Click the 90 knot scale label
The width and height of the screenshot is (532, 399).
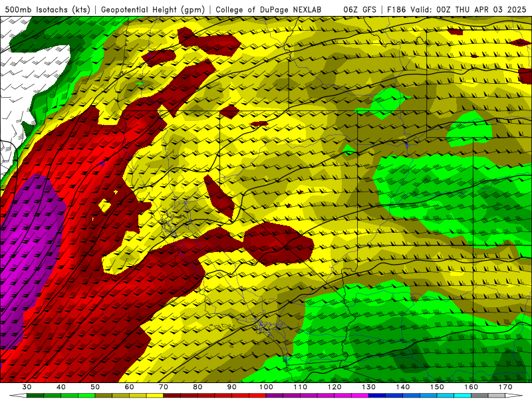pos(232,387)
